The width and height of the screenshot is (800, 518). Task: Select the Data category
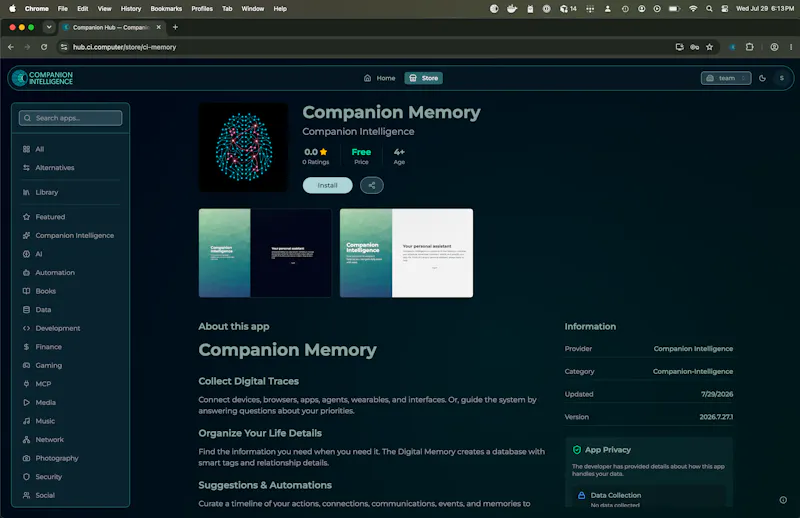[x=70, y=310]
